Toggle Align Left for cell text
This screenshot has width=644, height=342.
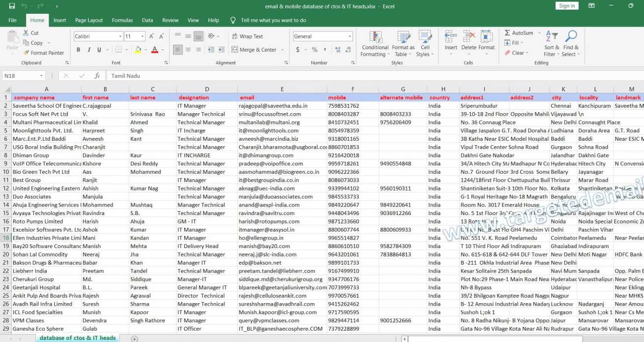coord(178,50)
